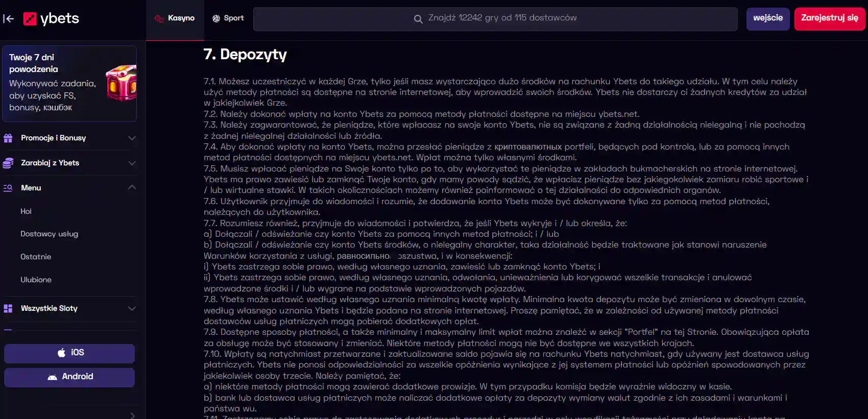Select Ulubione in the sidebar menu
Viewport: 868px width, 419px height.
coord(36,280)
